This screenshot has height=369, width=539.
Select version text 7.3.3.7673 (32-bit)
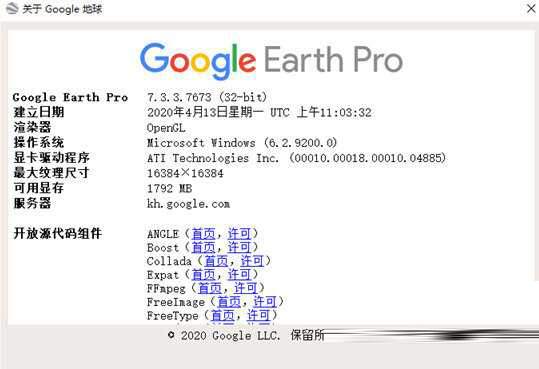click(207, 97)
